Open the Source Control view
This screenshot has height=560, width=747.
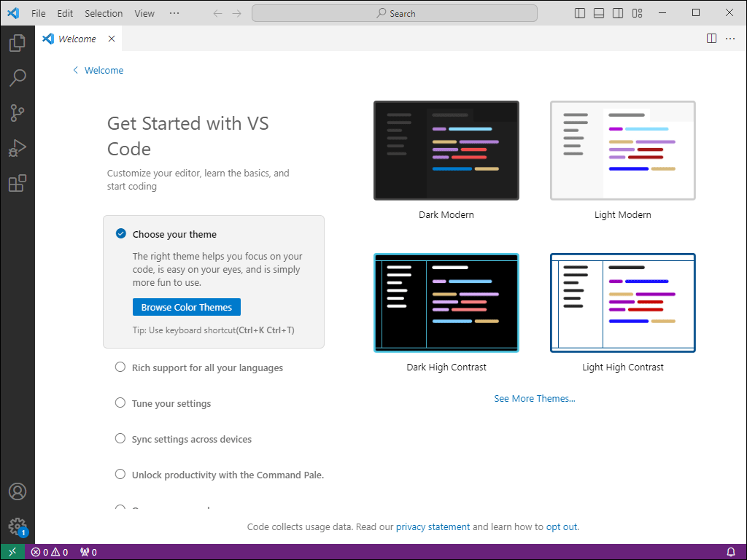[18, 113]
